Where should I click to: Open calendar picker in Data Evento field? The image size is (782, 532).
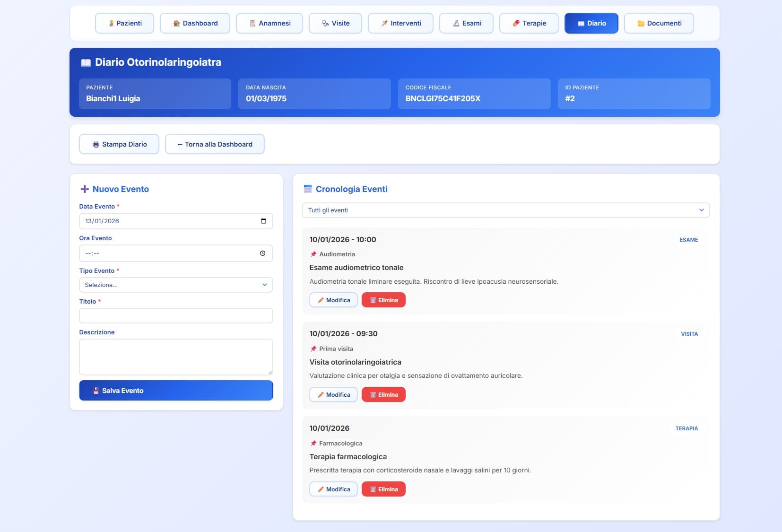pos(263,221)
